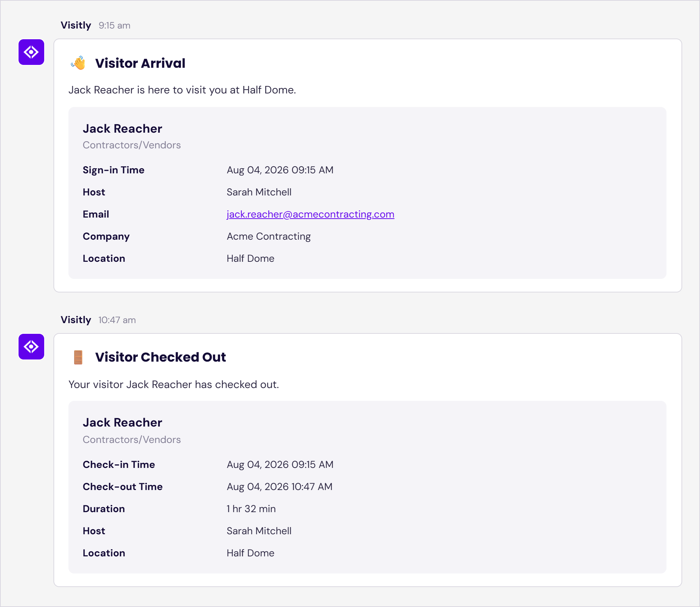Click the Duration label
700x607 pixels.
pyautogui.click(x=104, y=509)
